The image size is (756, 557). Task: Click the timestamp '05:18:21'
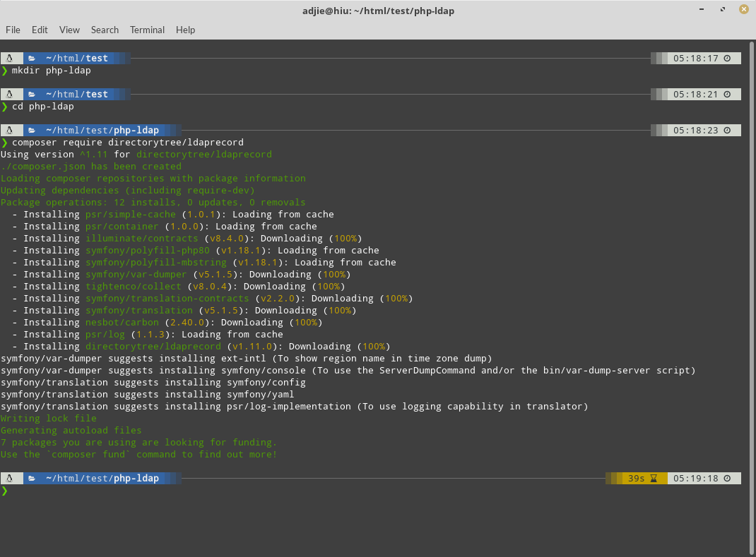click(696, 95)
